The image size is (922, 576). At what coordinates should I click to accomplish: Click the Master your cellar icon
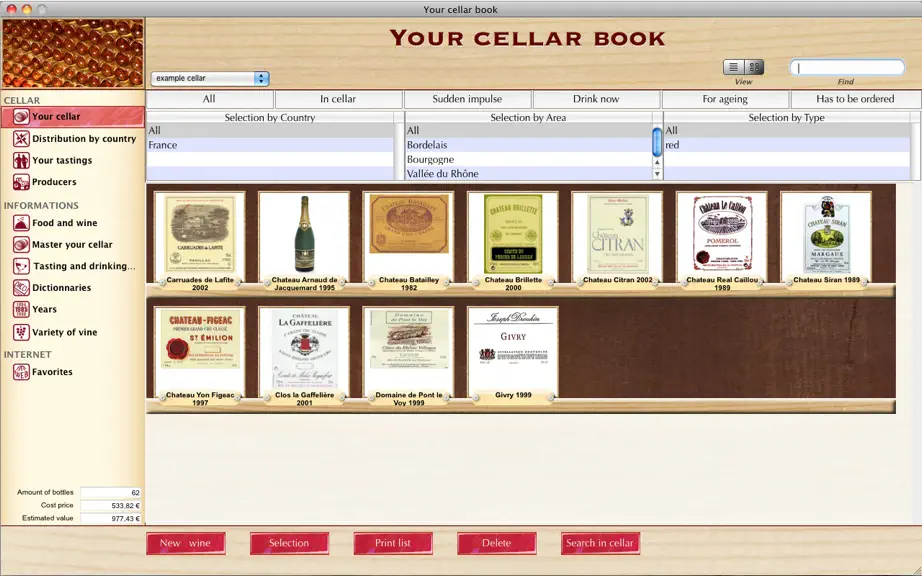point(21,245)
